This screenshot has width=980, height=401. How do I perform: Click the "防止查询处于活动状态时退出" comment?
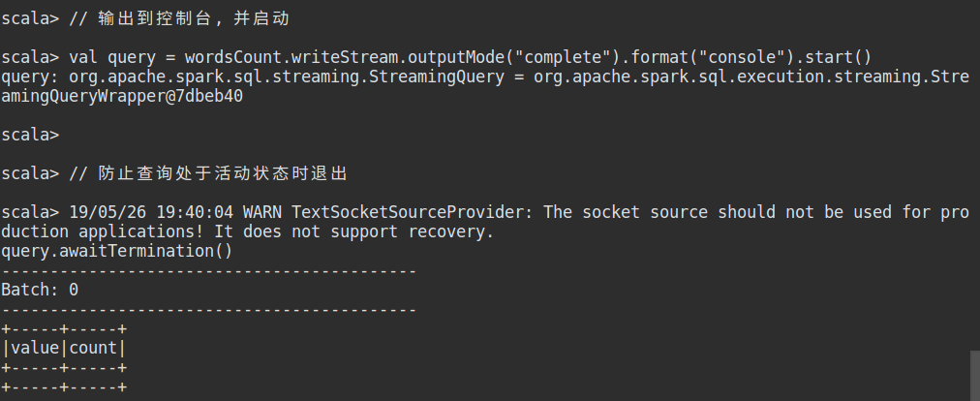[x=223, y=173]
